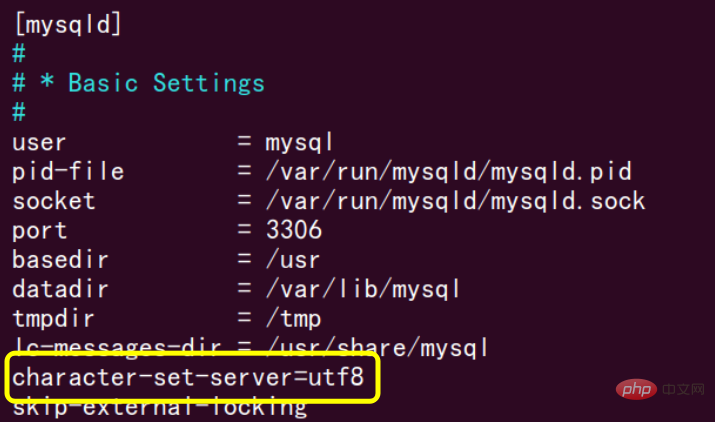This screenshot has width=715, height=422.
Task: Click the mysqld.pid file path
Action: (448, 171)
